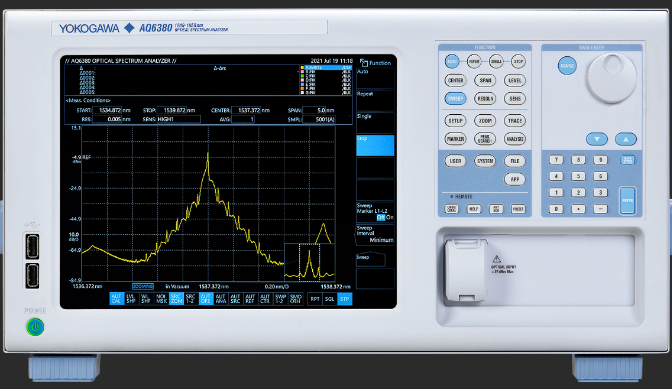Tap the BACK SPACE key
This screenshot has width=672, height=389.
click(628, 160)
